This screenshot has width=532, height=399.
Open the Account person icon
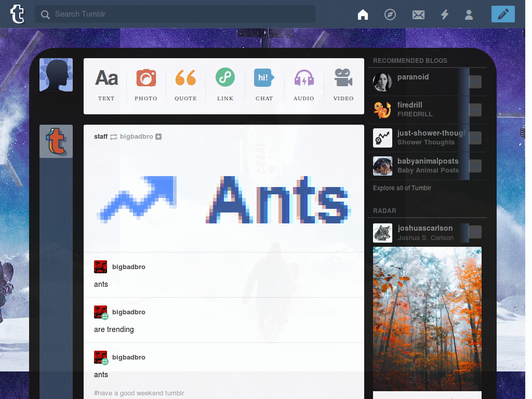pyautogui.click(x=469, y=15)
